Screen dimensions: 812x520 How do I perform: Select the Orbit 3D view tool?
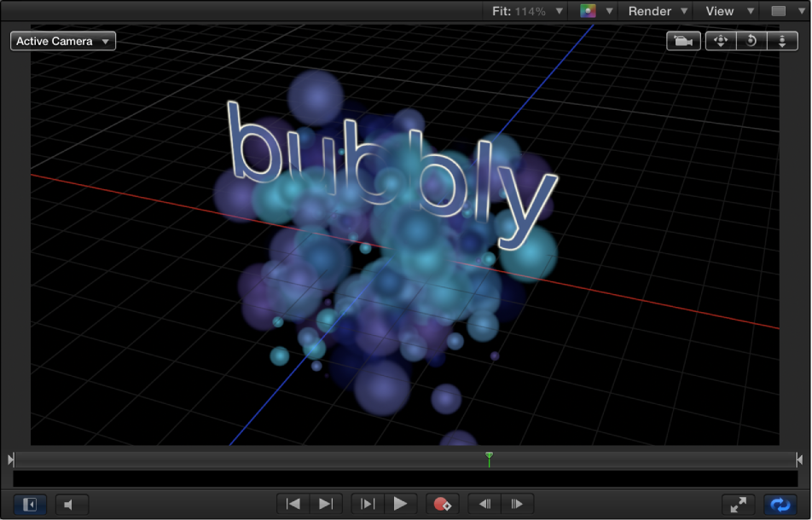751,41
